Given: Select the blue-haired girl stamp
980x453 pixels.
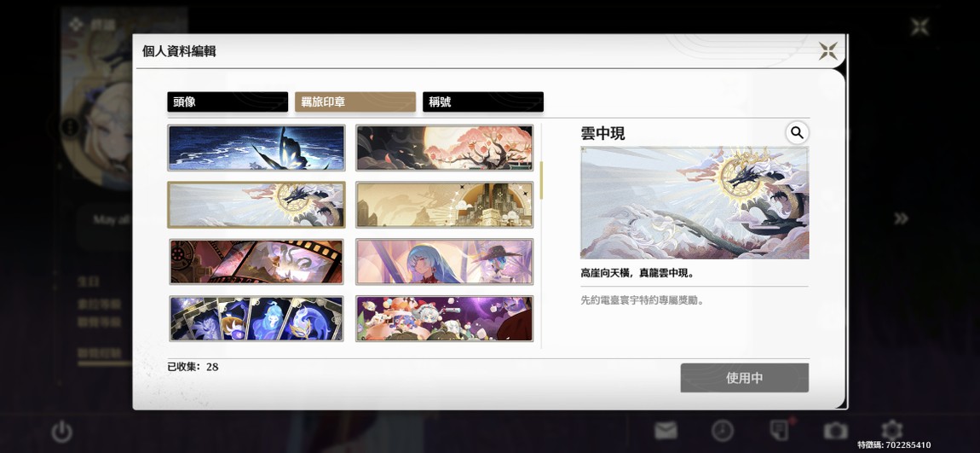Looking at the screenshot, I should tap(444, 262).
